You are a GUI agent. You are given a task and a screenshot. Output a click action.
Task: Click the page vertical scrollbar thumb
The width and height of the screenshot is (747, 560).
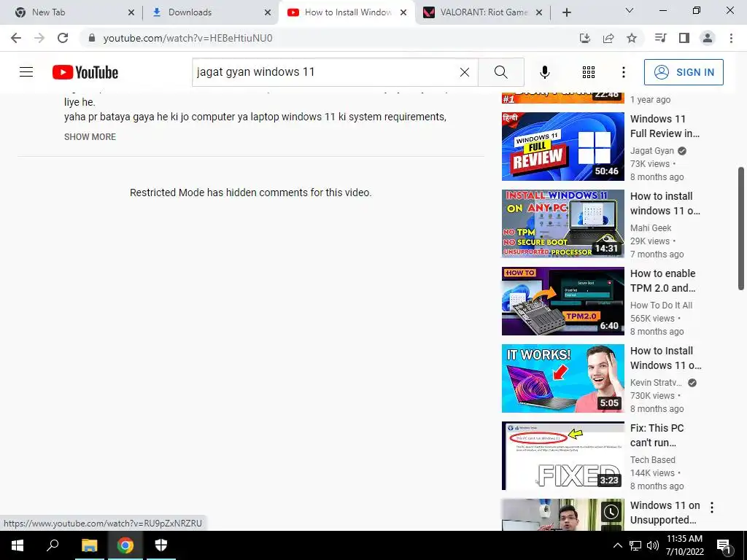coord(741,228)
